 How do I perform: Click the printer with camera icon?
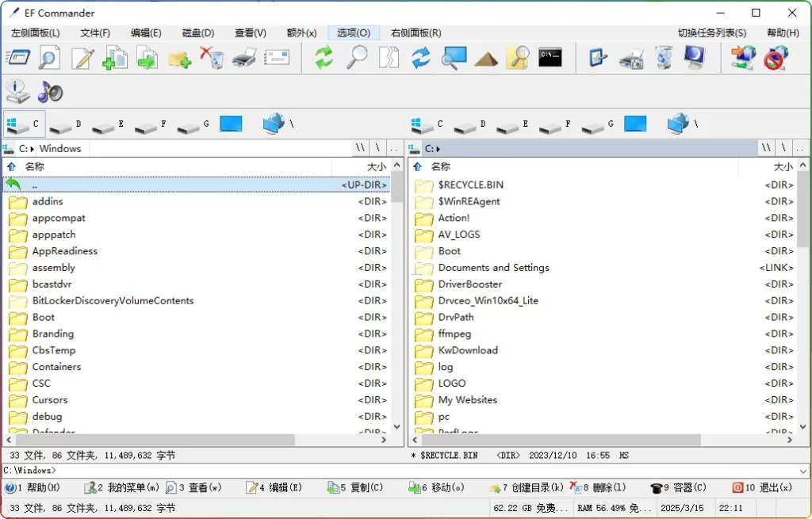(631, 58)
